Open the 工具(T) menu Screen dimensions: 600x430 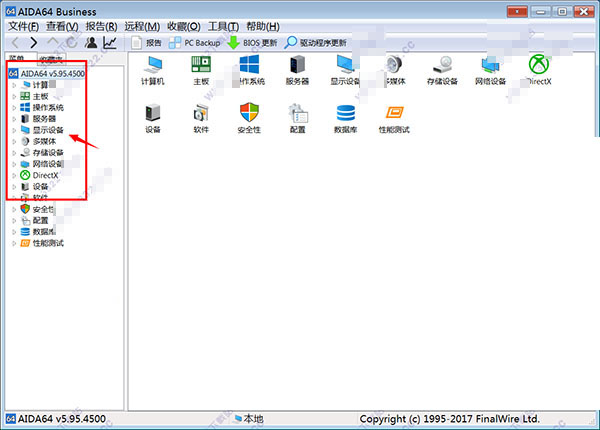(223, 26)
